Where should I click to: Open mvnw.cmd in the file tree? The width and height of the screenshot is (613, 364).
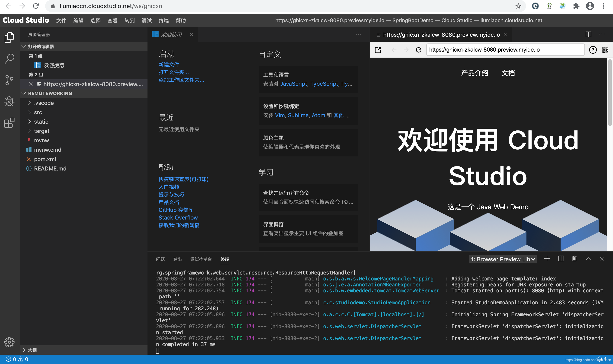tap(83, 150)
